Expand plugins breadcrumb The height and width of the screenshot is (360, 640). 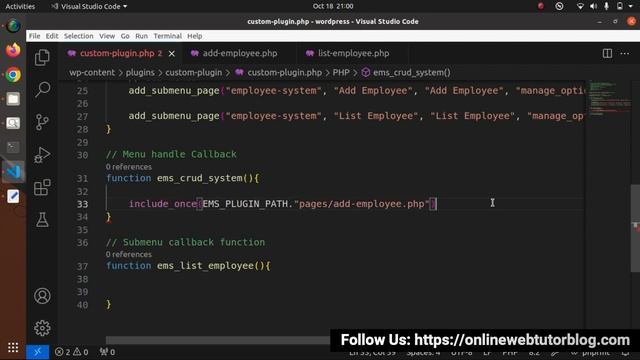(140, 73)
